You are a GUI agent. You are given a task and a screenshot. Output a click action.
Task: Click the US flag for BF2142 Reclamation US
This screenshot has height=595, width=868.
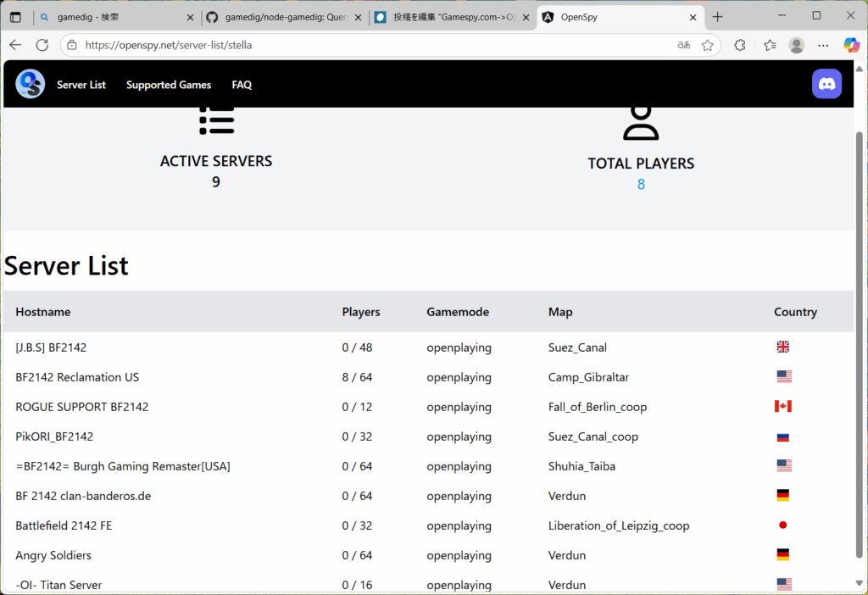point(784,377)
